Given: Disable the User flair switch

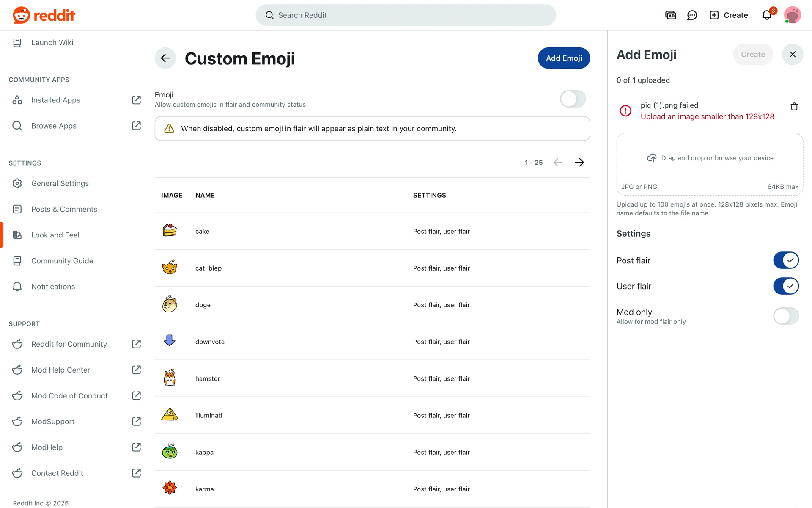Looking at the screenshot, I should pyautogui.click(x=785, y=286).
